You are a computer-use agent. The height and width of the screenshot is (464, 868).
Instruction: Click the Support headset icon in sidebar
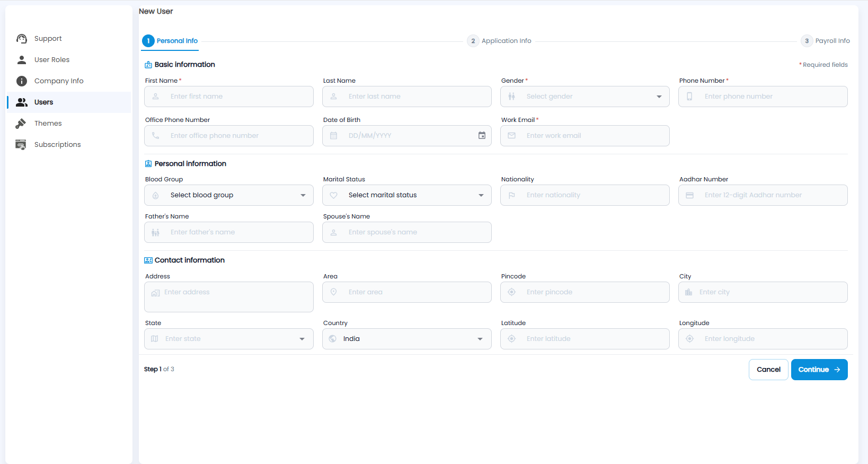tap(22, 39)
